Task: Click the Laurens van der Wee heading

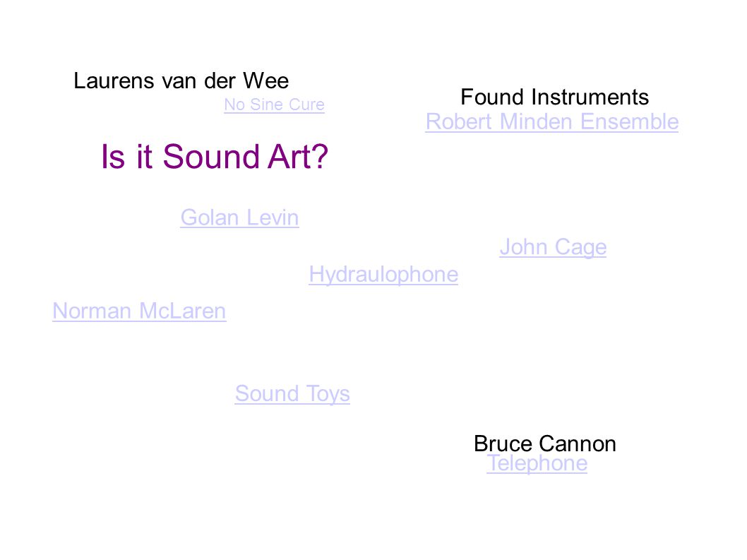Action: coord(181,81)
